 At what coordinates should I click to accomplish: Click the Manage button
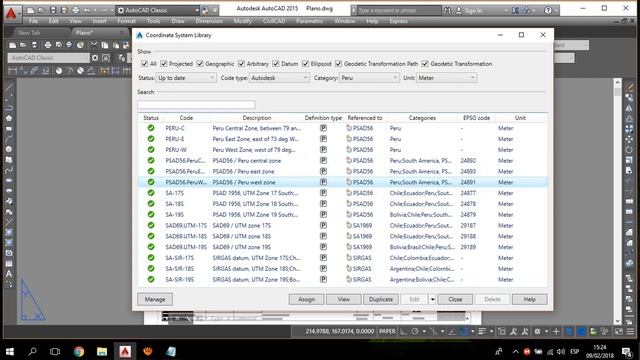(155, 299)
